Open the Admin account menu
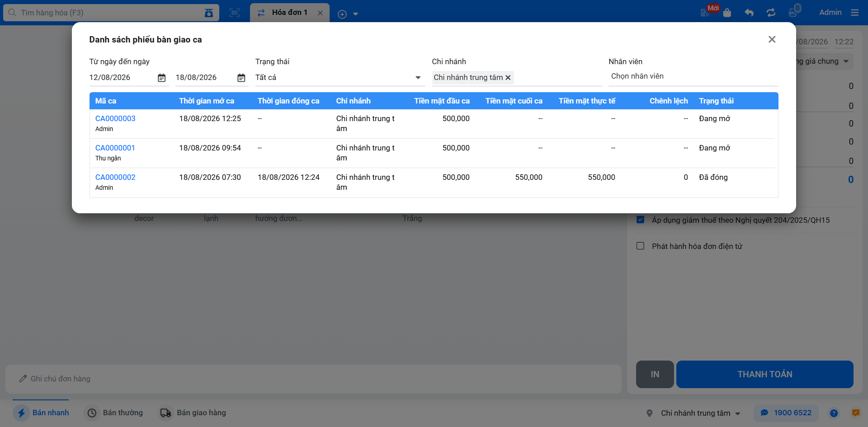This screenshot has height=427, width=868. point(830,13)
